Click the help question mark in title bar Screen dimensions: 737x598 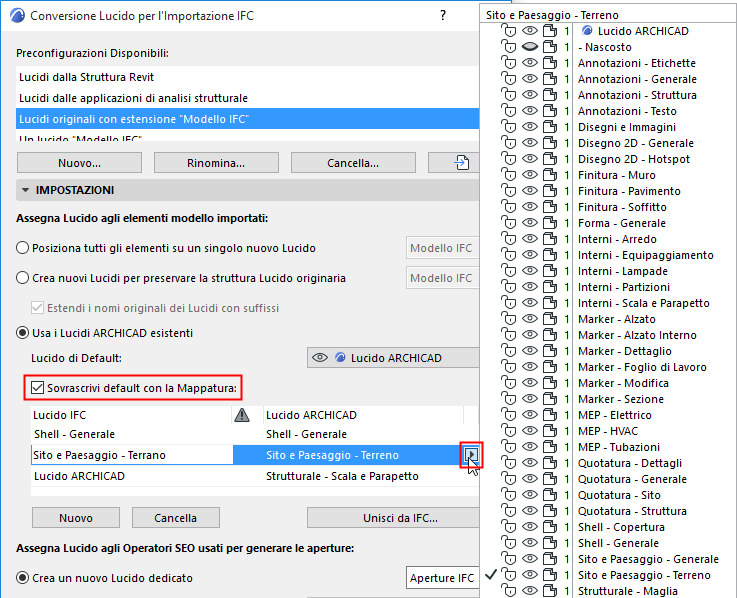click(x=443, y=16)
